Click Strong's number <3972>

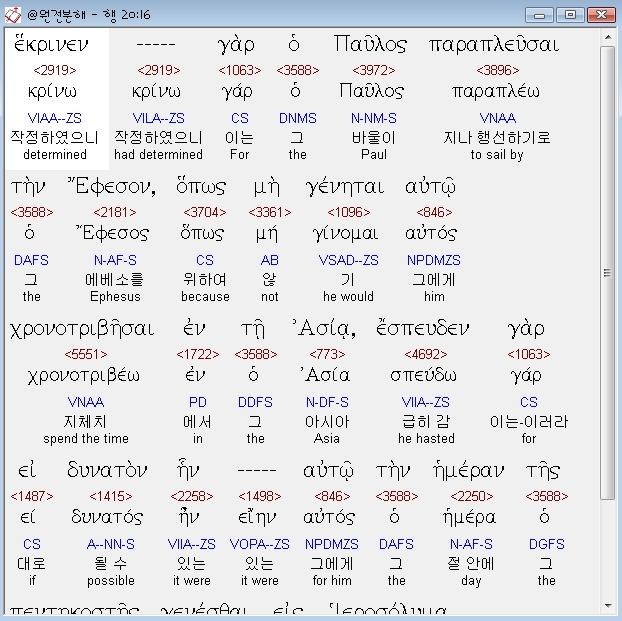pyautogui.click(x=374, y=70)
